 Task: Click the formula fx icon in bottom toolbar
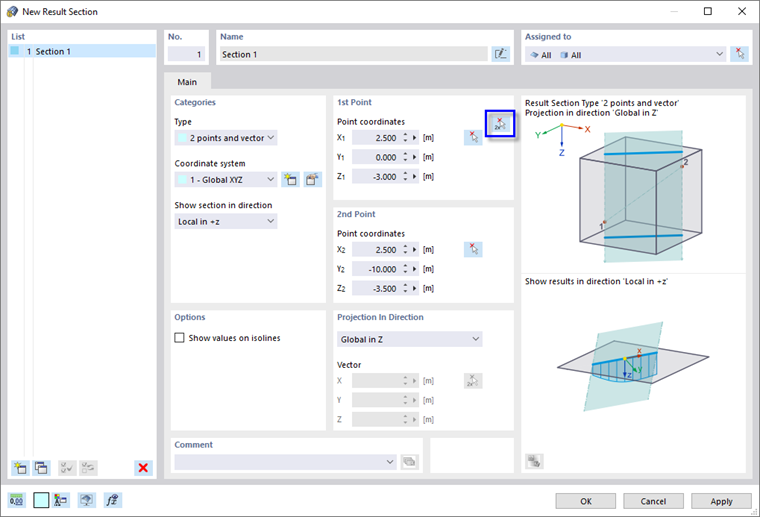click(112, 500)
